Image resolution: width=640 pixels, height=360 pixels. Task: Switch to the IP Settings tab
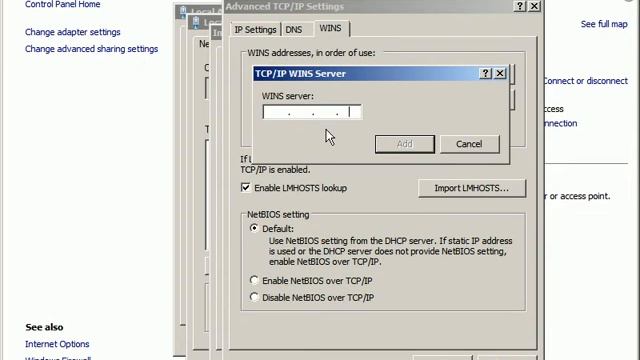pyautogui.click(x=255, y=30)
